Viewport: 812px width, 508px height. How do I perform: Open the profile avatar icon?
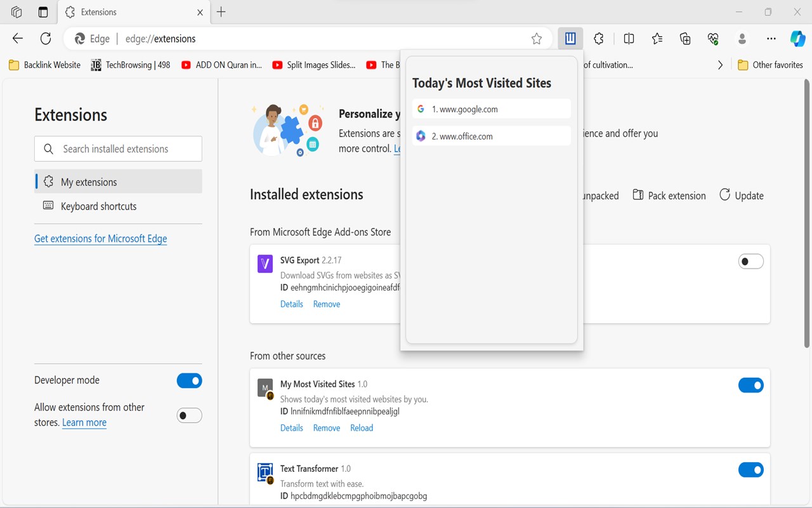click(x=742, y=39)
